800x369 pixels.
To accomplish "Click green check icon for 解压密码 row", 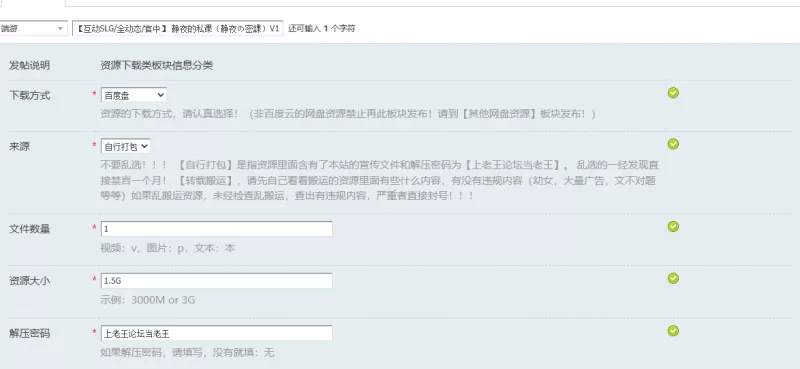I will [673, 331].
